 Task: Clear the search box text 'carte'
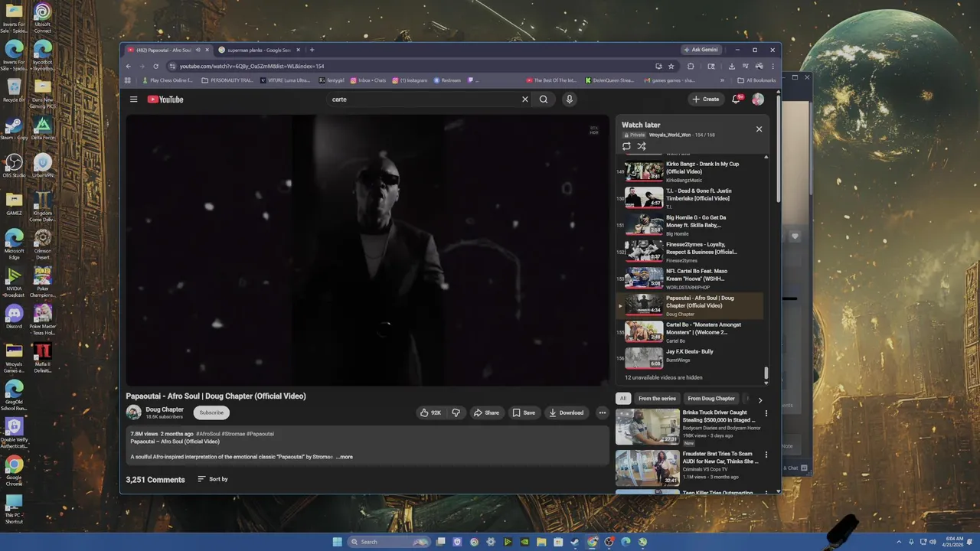525,99
